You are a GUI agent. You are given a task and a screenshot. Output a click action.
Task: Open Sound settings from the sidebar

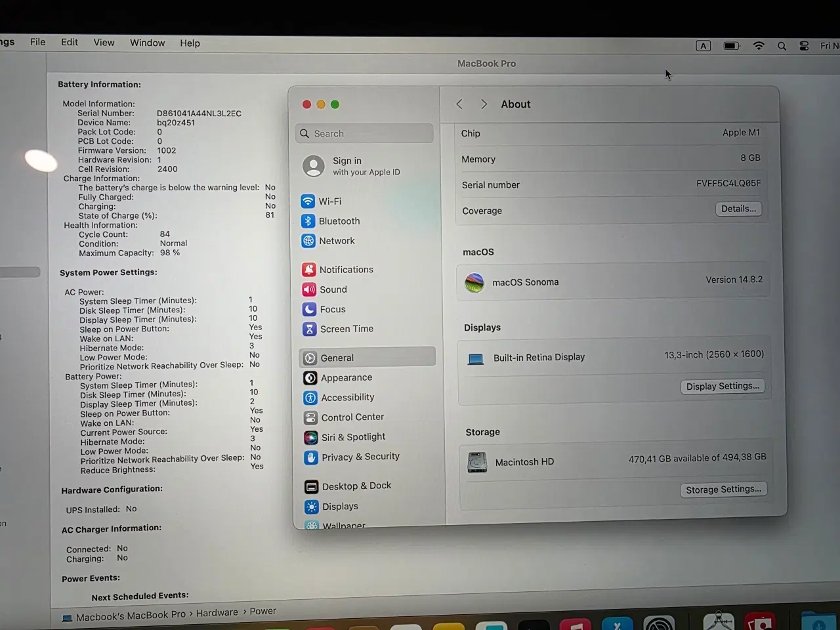333,289
